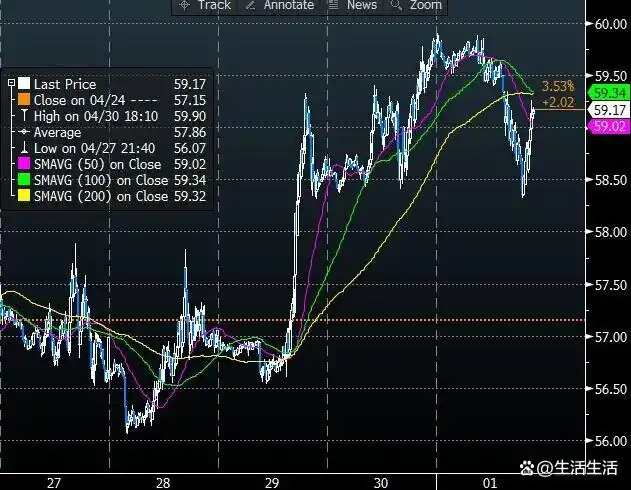Click the Low marker icon in legend
The image size is (631, 490).
point(25,148)
